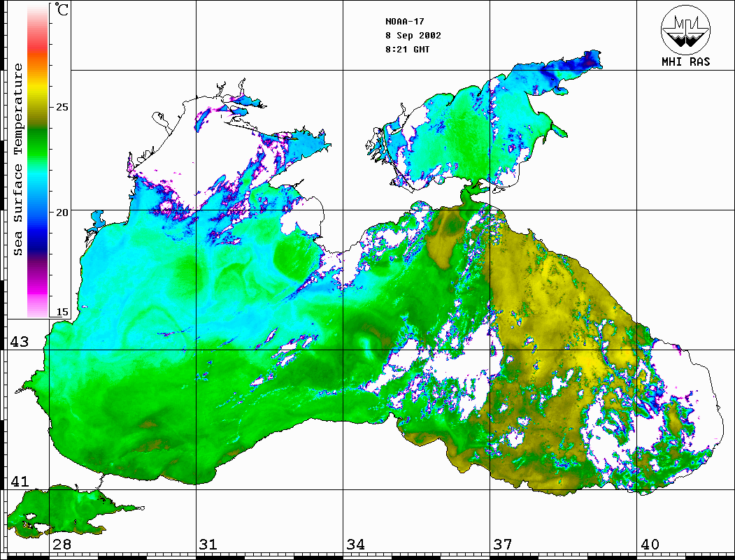
Task: Click the MHI RAS label text
Action: click(686, 62)
